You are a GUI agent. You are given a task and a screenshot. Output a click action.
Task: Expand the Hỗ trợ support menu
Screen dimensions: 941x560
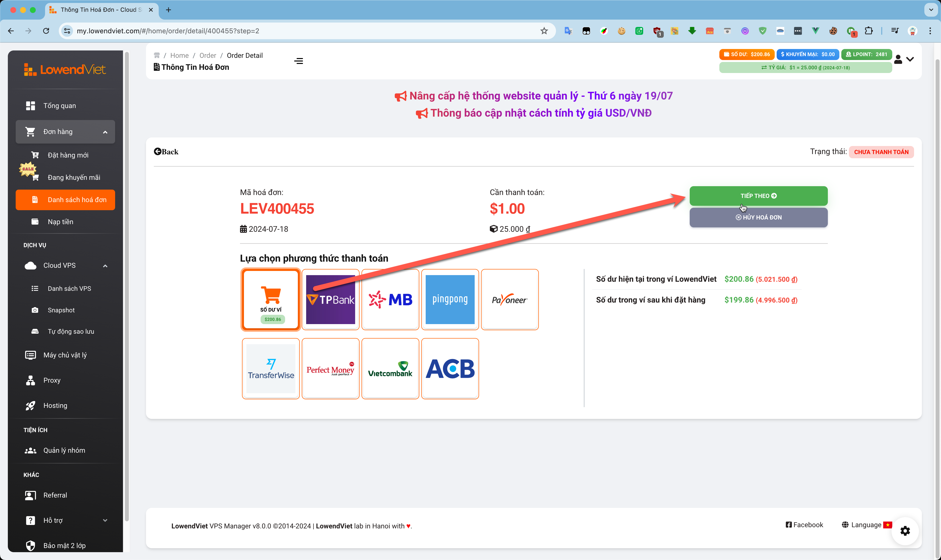(x=105, y=520)
